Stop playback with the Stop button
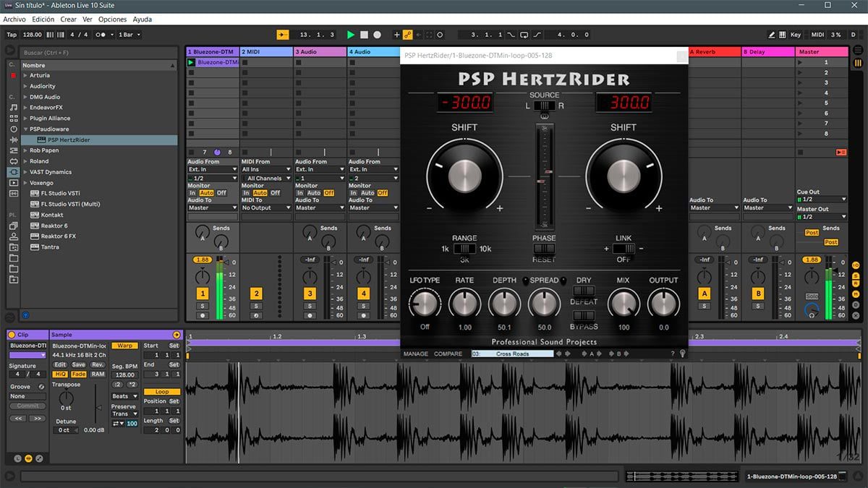Viewport: 868px width, 488px height. click(x=364, y=35)
